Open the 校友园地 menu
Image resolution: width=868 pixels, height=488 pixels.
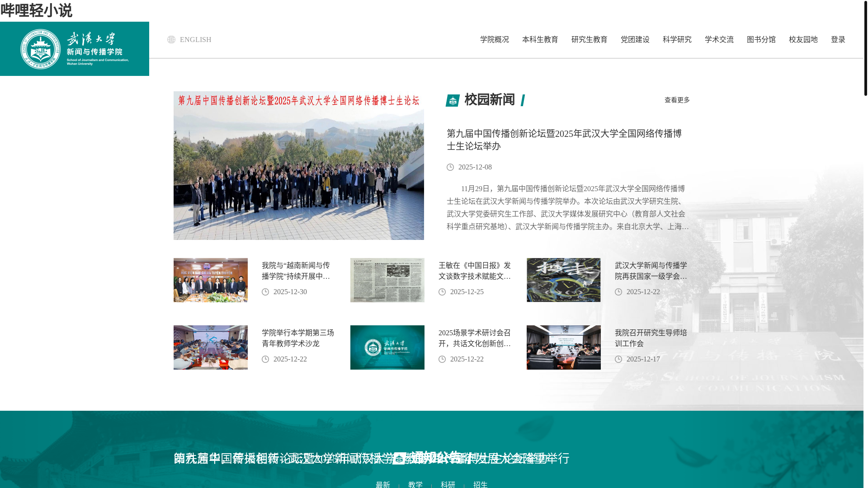(x=803, y=40)
